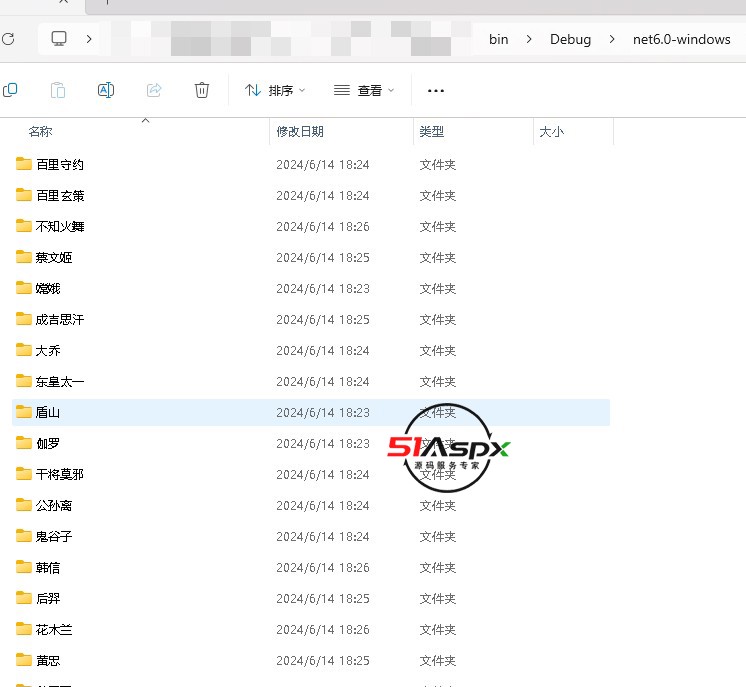Click the folder icon of 公孙离
This screenshot has width=746, height=687.
(x=24, y=505)
